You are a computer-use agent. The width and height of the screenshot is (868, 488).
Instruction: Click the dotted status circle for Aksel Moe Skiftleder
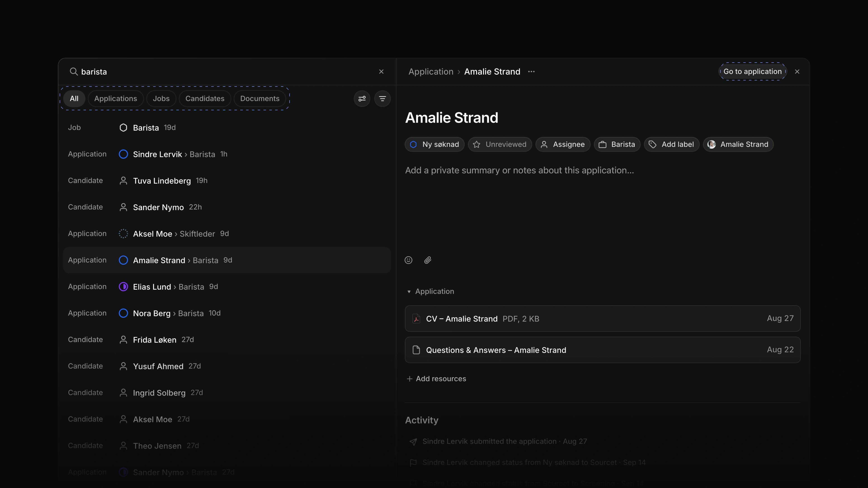pos(123,234)
